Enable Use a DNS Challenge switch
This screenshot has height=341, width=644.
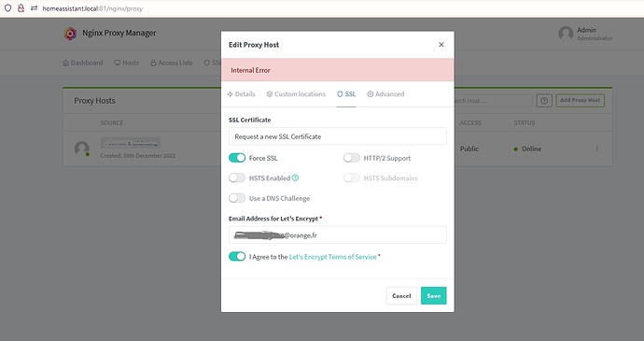(237, 198)
